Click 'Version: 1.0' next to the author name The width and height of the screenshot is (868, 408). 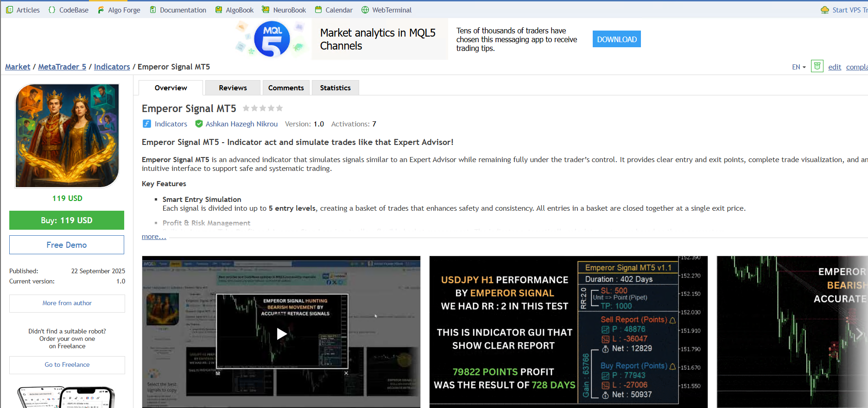[x=304, y=124]
